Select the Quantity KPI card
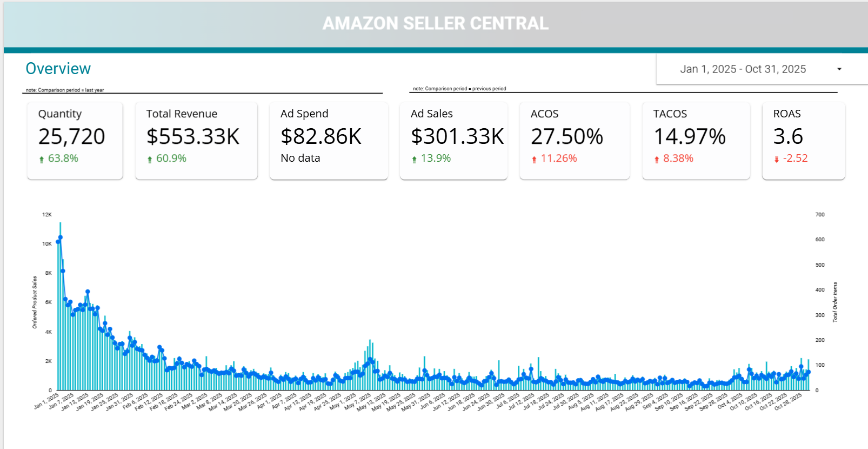 tap(75, 140)
